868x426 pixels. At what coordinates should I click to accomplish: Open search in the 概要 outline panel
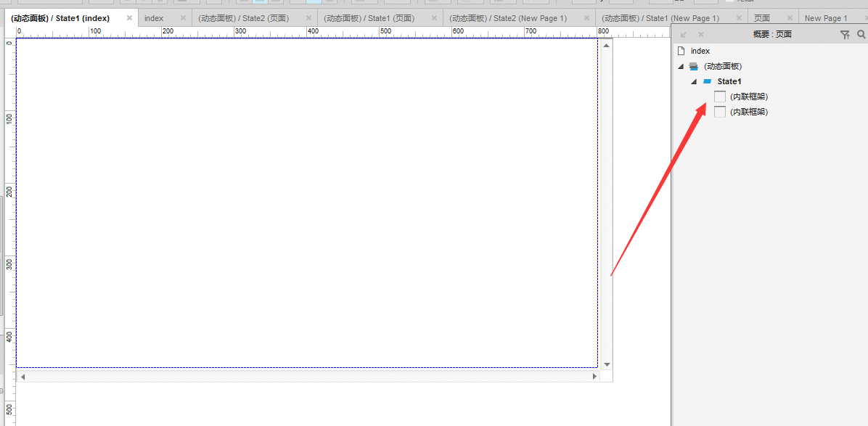tap(861, 34)
